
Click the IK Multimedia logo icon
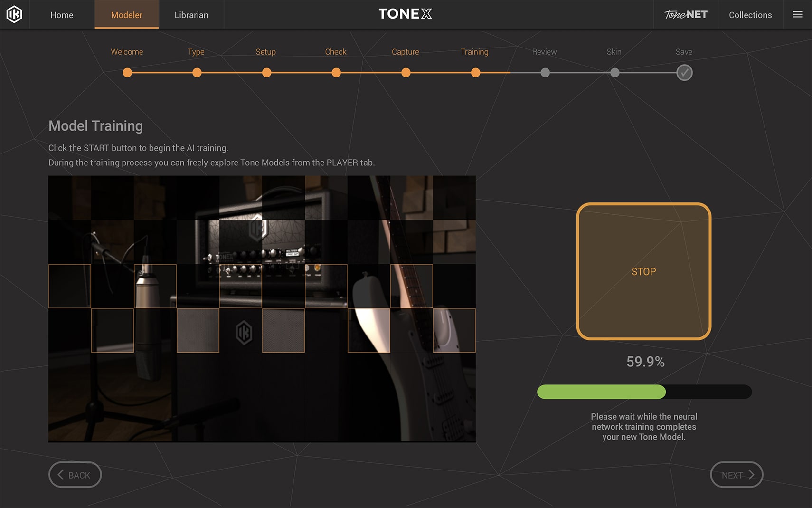[14, 14]
